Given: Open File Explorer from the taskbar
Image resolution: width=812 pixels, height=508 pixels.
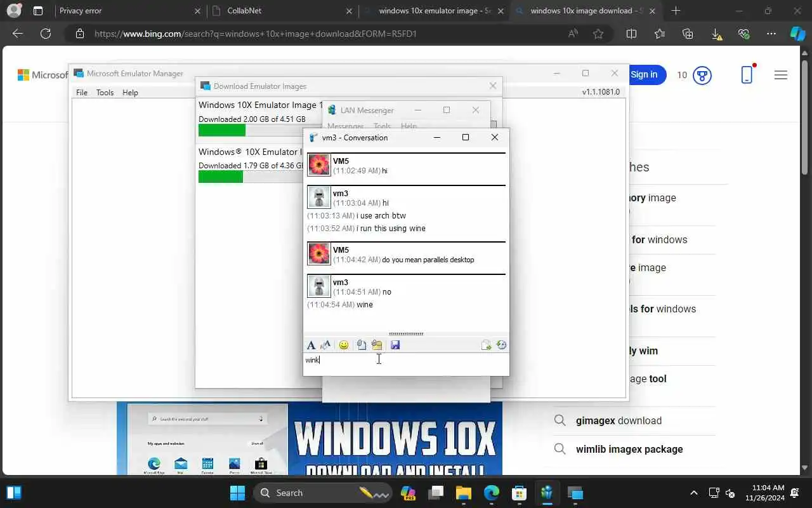Looking at the screenshot, I should (463, 493).
